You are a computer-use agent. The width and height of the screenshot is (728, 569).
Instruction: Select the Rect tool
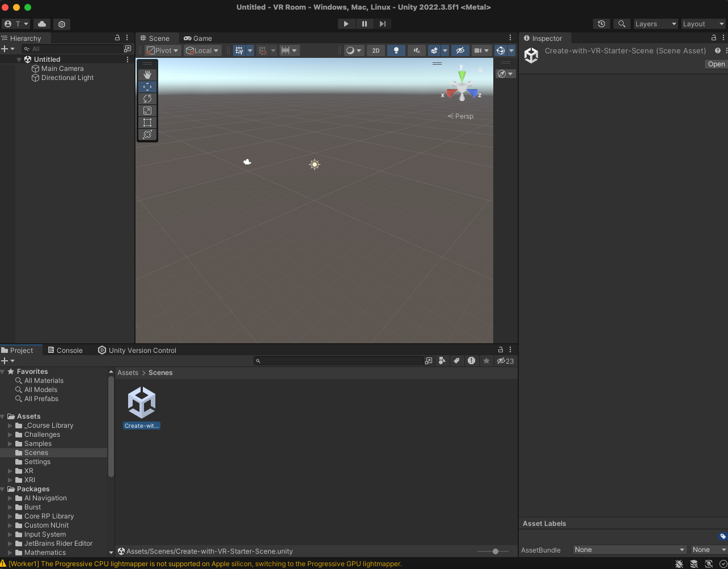(147, 123)
